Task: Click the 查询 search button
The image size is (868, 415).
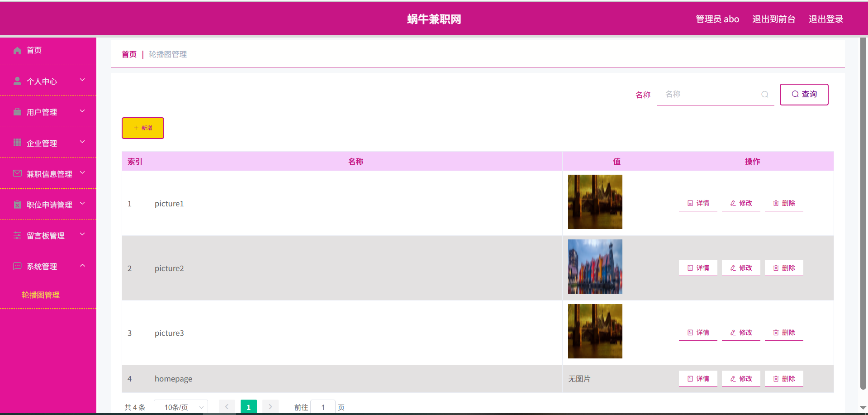Action: [804, 94]
